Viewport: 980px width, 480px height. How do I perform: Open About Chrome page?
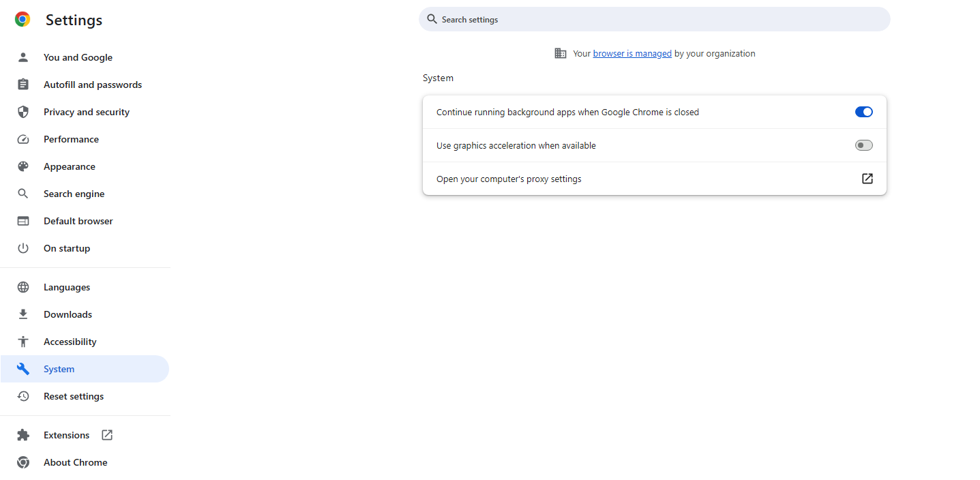pyautogui.click(x=75, y=462)
